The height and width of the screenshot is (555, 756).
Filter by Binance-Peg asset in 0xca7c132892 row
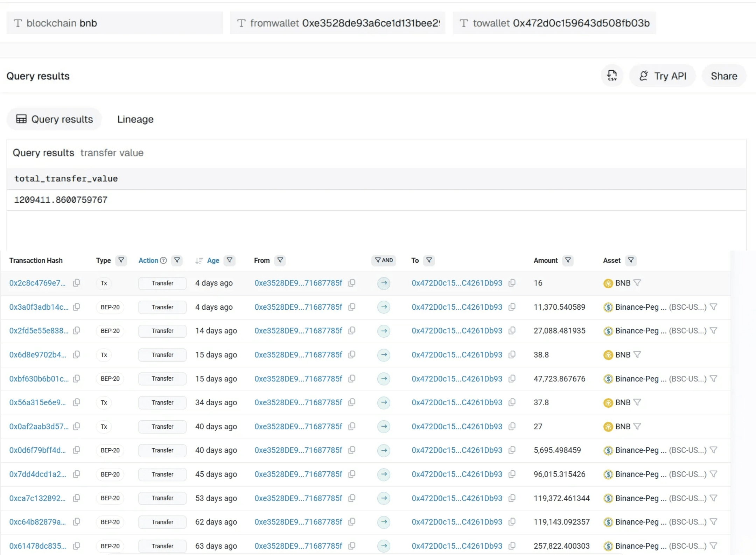coord(713,498)
